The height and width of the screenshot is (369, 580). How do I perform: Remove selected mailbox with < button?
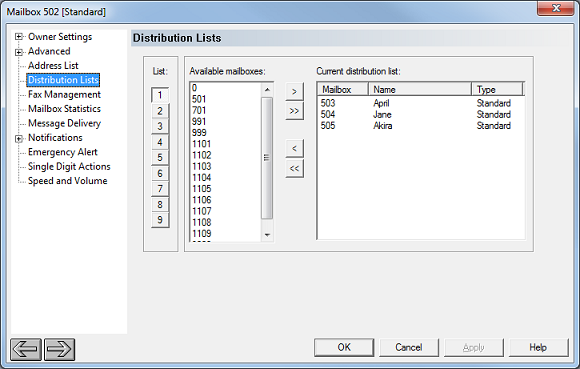[x=294, y=149]
